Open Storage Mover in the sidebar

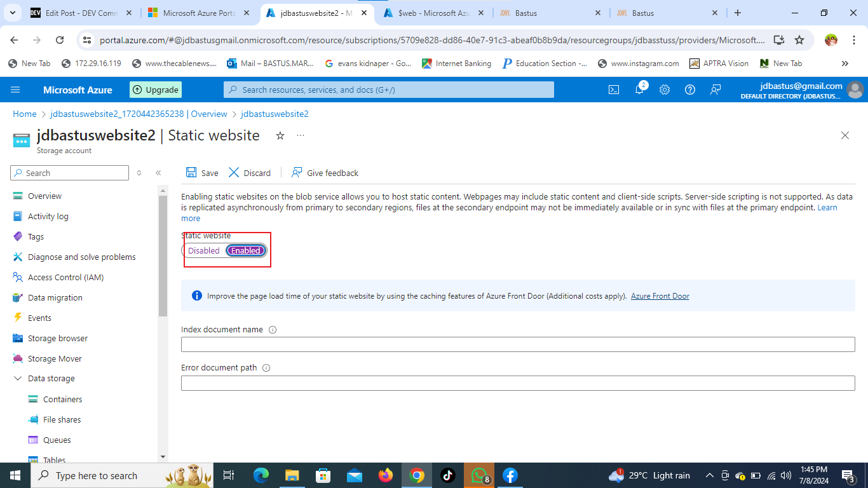click(x=55, y=359)
